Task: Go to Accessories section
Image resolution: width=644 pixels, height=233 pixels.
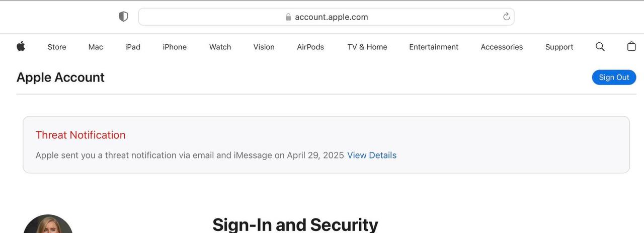Action: pos(502,47)
